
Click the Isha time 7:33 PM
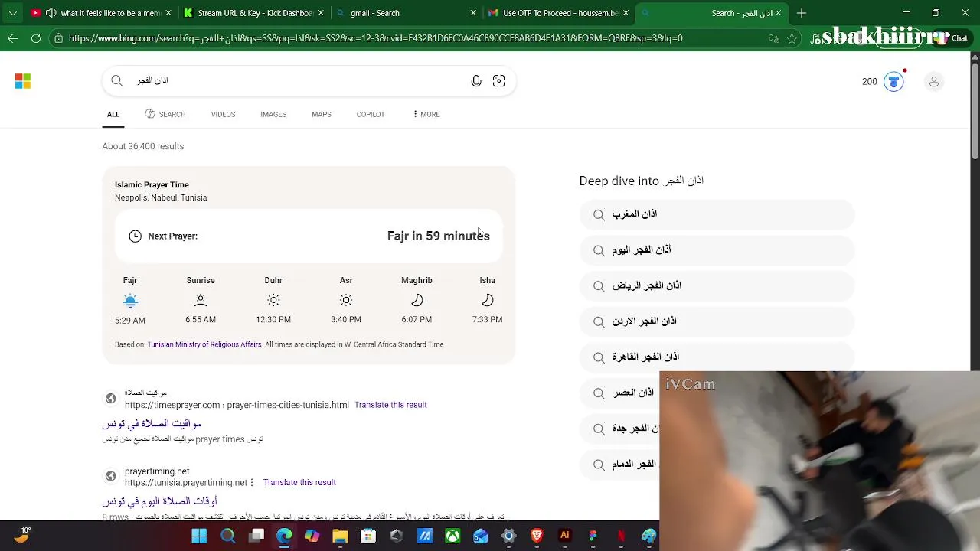tap(487, 320)
